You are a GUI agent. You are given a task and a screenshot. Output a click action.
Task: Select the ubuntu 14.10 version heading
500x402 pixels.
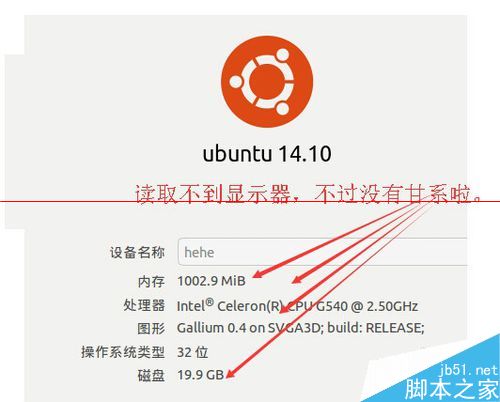(x=267, y=154)
